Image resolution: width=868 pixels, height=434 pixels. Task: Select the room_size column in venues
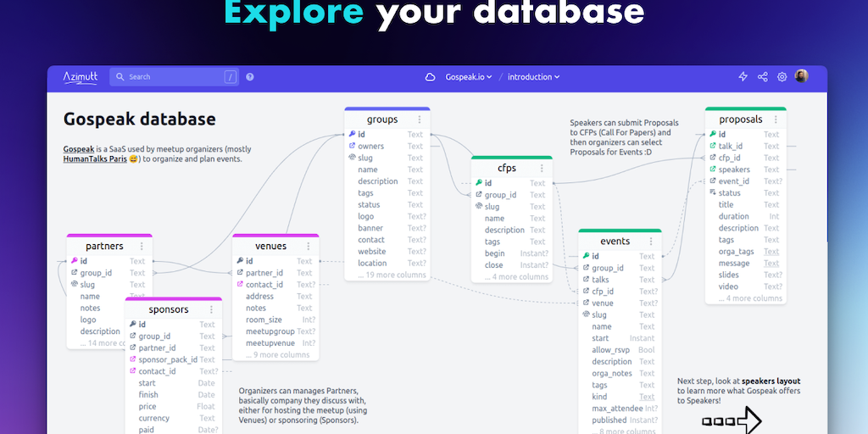pyautogui.click(x=275, y=320)
